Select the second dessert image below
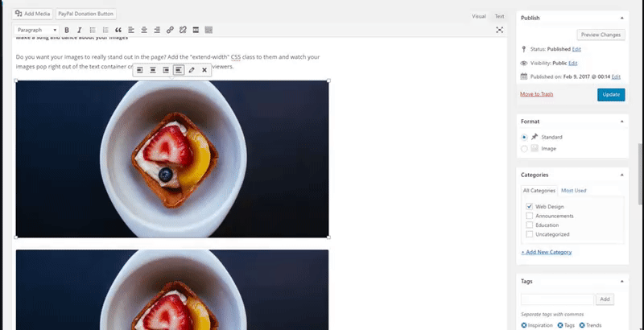Screen dimensions: 644x330 [x=172, y=290]
